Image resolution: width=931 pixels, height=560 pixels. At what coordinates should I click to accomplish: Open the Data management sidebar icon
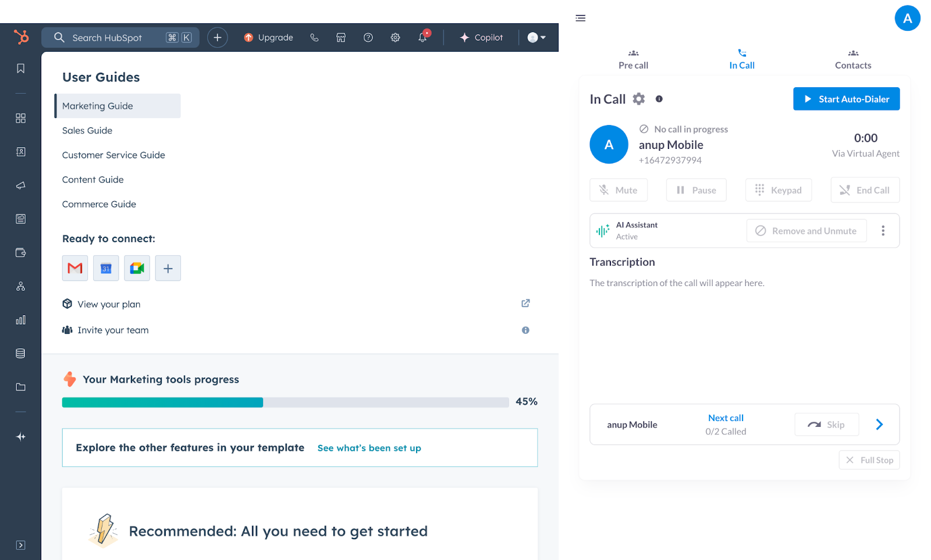tap(20, 353)
